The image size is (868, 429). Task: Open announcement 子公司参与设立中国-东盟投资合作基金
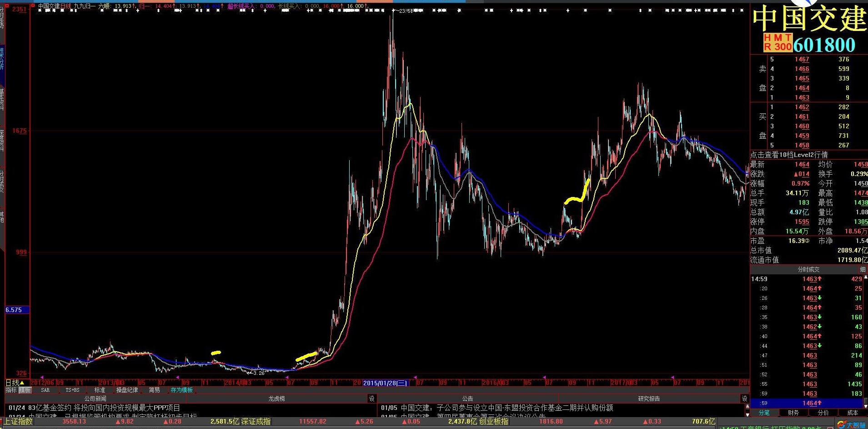[x=497, y=408]
